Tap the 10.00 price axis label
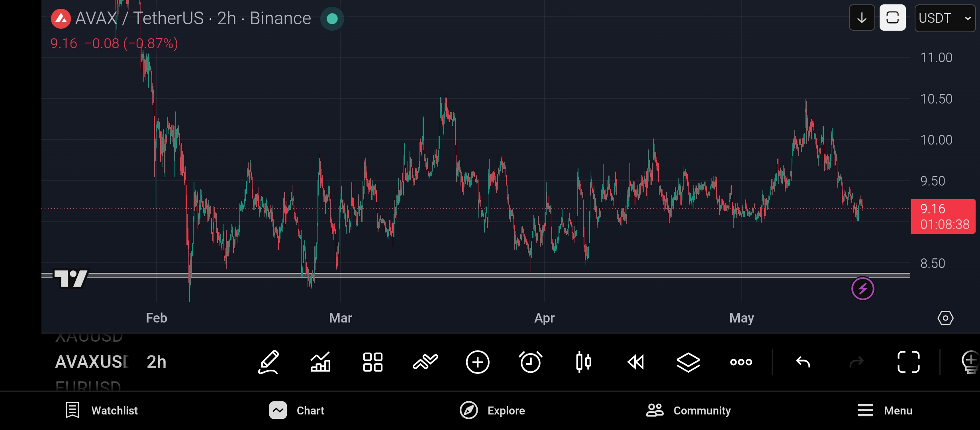The height and width of the screenshot is (430, 980). coord(936,140)
